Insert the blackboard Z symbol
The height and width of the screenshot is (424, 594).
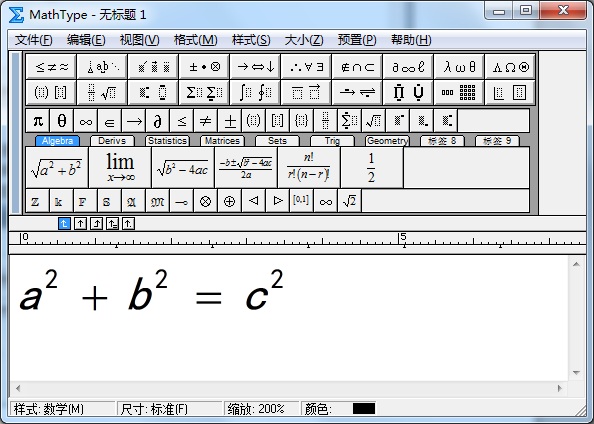click(x=37, y=201)
